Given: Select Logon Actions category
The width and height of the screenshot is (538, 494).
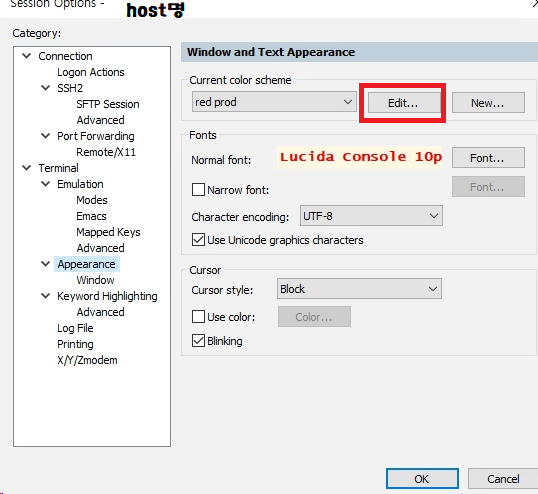Looking at the screenshot, I should click(91, 72).
